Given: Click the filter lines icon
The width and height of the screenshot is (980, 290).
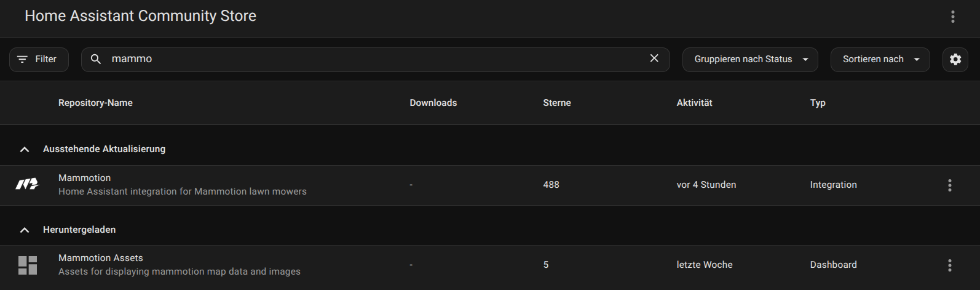Looking at the screenshot, I should tap(22, 59).
